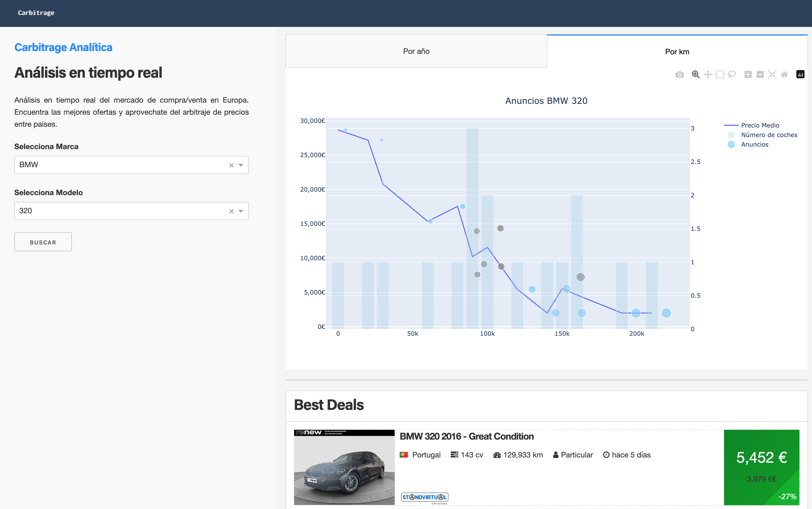The image size is (812, 509).
Task: Click the Autoscale icon on the chart
Action: click(772, 74)
